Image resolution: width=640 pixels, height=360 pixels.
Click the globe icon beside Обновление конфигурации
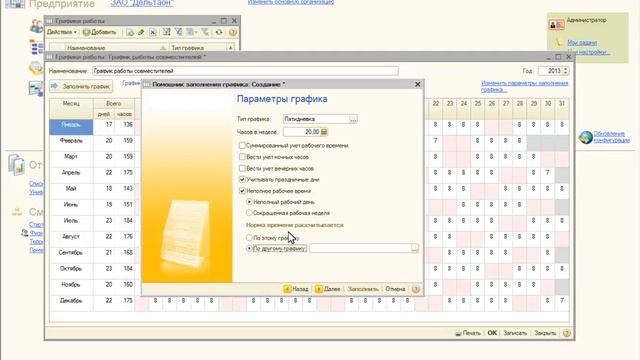(x=585, y=137)
